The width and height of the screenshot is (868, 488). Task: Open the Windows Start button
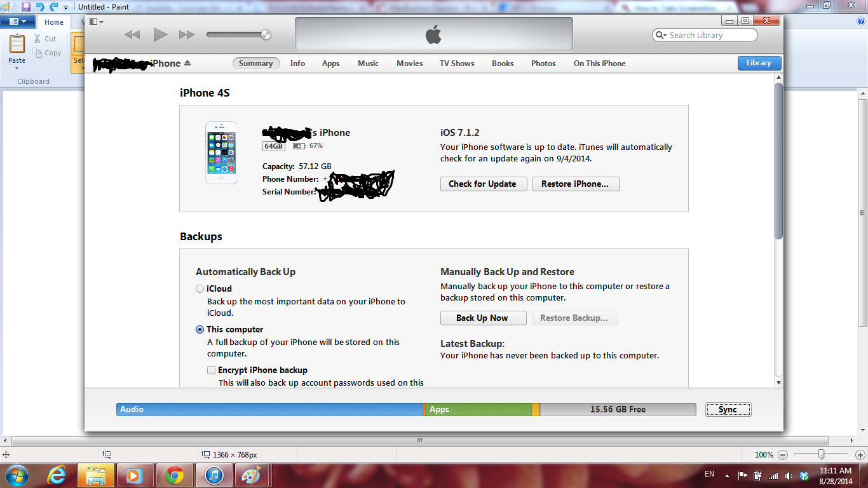tap(17, 475)
